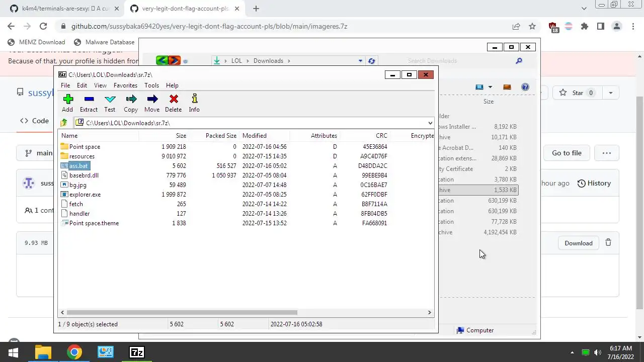Open File Explorer from taskbar
Screen dimensions: 644x362
tap(43, 352)
